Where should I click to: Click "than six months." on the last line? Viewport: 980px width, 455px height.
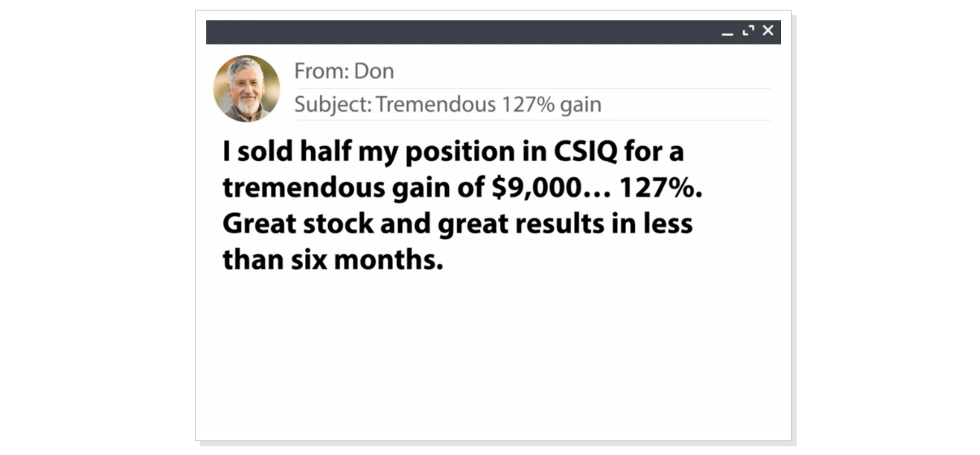point(333,259)
